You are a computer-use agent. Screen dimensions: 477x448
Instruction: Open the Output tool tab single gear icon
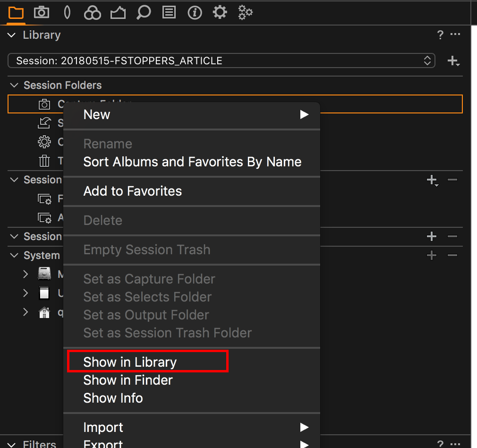pos(220,12)
